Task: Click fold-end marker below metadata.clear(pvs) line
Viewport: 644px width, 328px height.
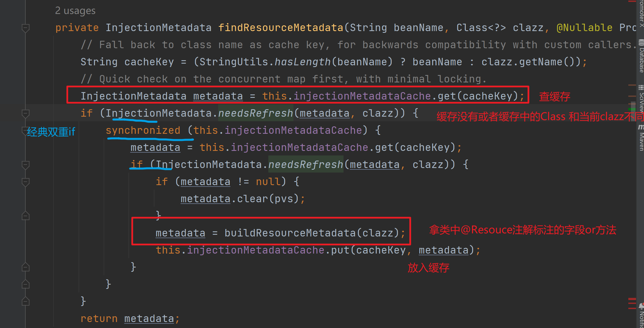Action: pos(26,216)
